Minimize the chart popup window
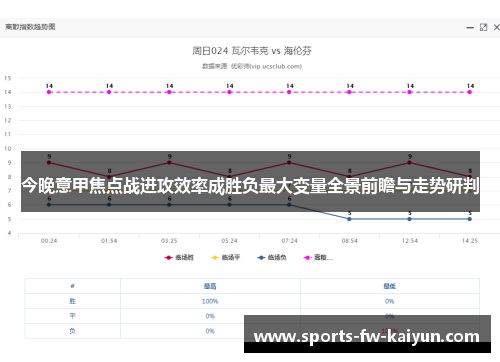 470,28
